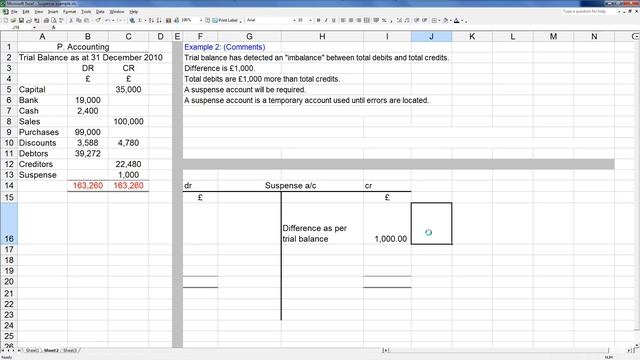Click Sort Ascending icon
The width and height of the screenshot is (640, 360).
[151, 20]
